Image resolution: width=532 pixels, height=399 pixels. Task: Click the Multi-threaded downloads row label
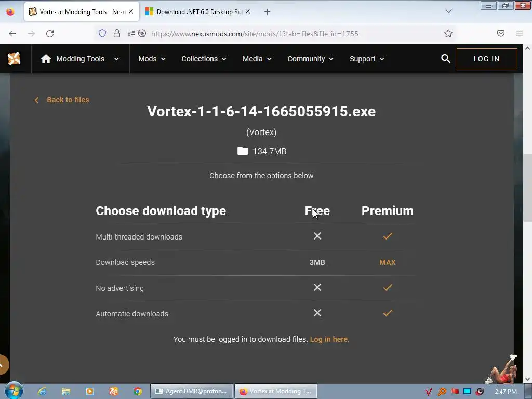[x=139, y=237]
